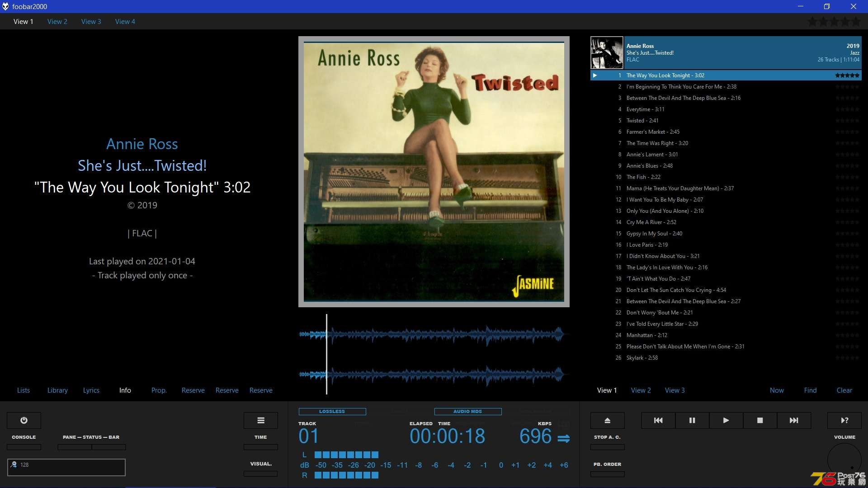Click the now-playing arrow on track 1
Viewport: 868px width, 488px height.
point(595,75)
